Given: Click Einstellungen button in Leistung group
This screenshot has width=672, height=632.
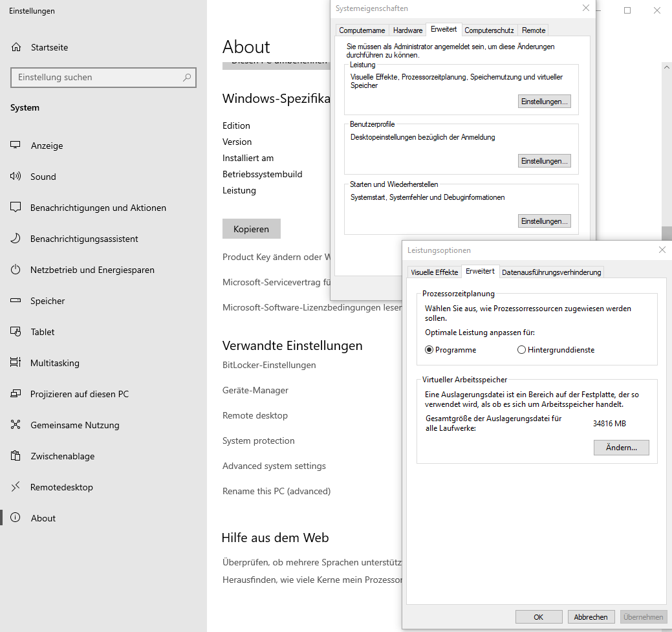Looking at the screenshot, I should (545, 102).
